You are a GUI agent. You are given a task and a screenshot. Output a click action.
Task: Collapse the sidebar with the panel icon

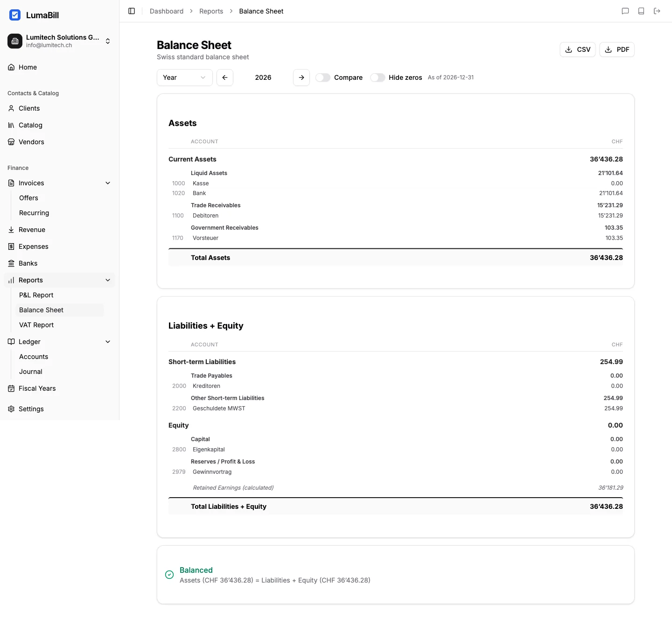tap(131, 11)
